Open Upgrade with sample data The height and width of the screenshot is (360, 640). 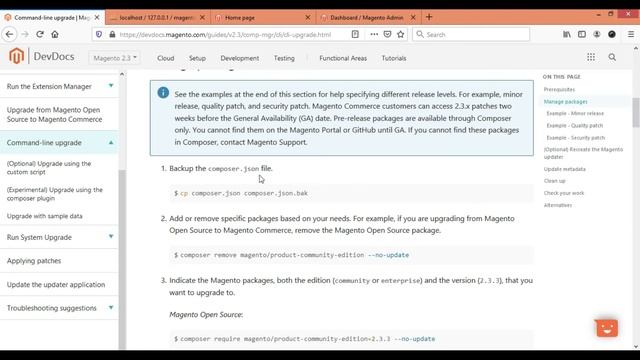point(44,216)
